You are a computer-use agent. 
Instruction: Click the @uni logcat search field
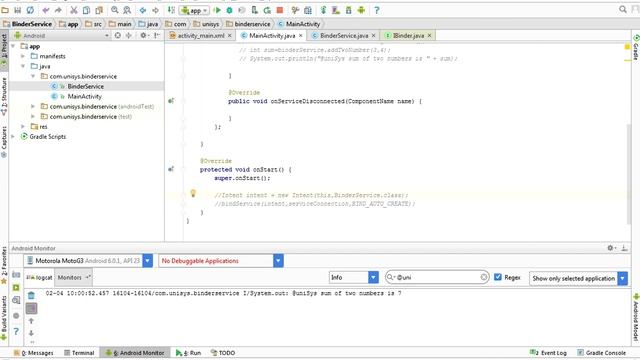437,277
